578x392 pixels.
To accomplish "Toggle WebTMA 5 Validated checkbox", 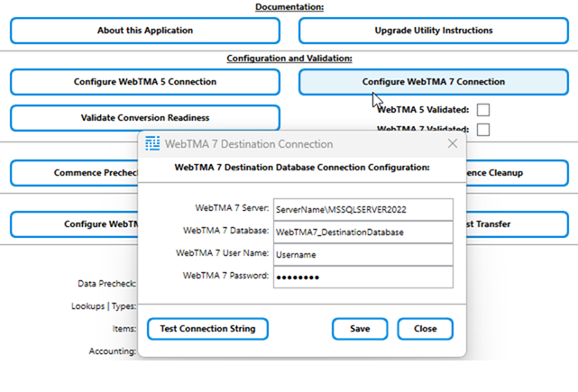I will (x=483, y=110).
